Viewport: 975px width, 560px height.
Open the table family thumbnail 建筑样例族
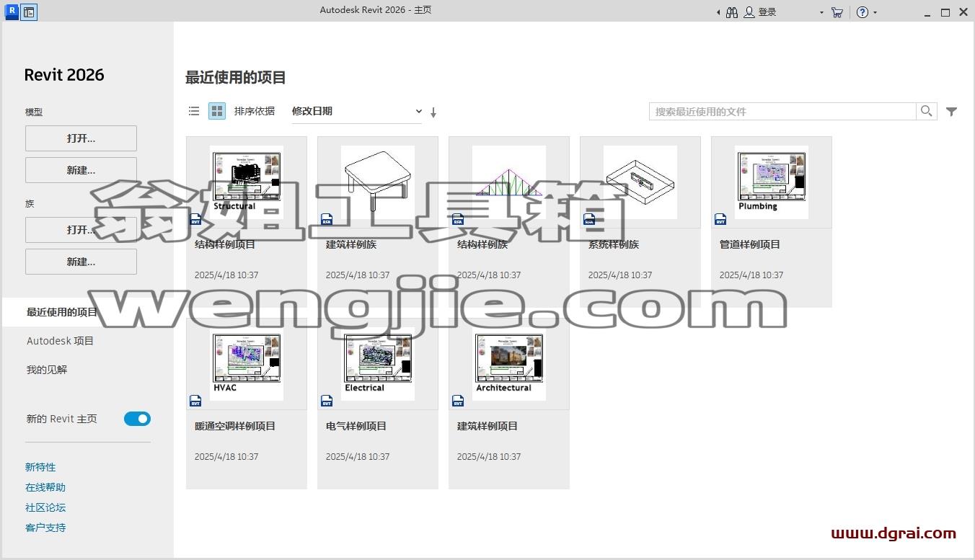tap(378, 182)
